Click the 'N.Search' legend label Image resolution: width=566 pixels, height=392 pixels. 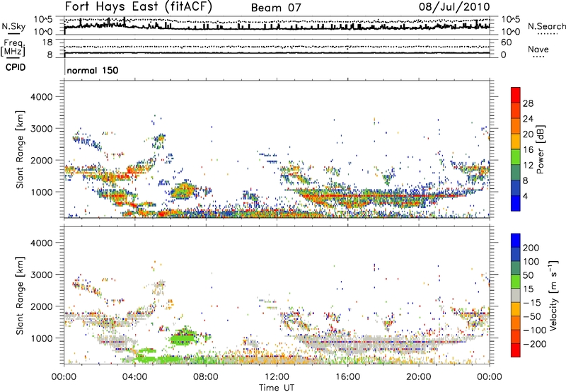point(546,26)
